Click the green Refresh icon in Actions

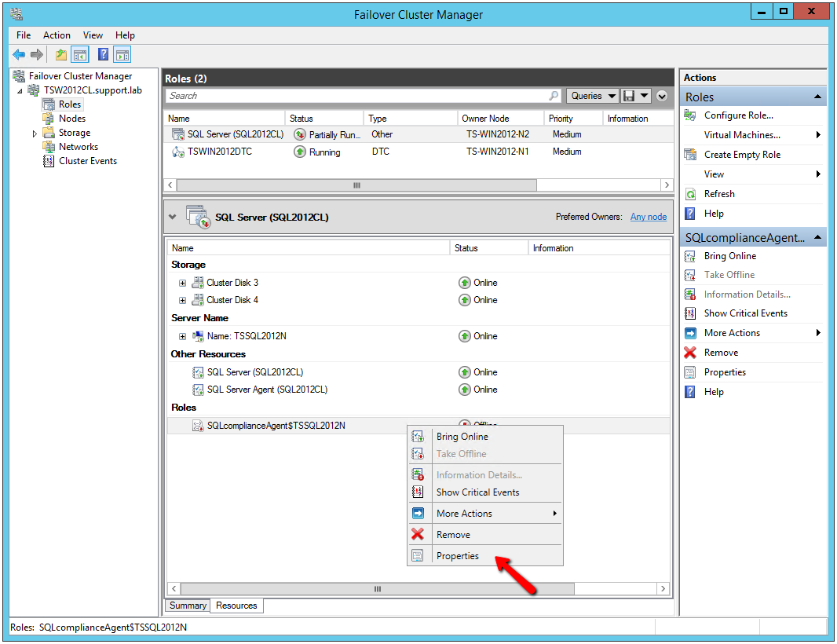click(690, 194)
